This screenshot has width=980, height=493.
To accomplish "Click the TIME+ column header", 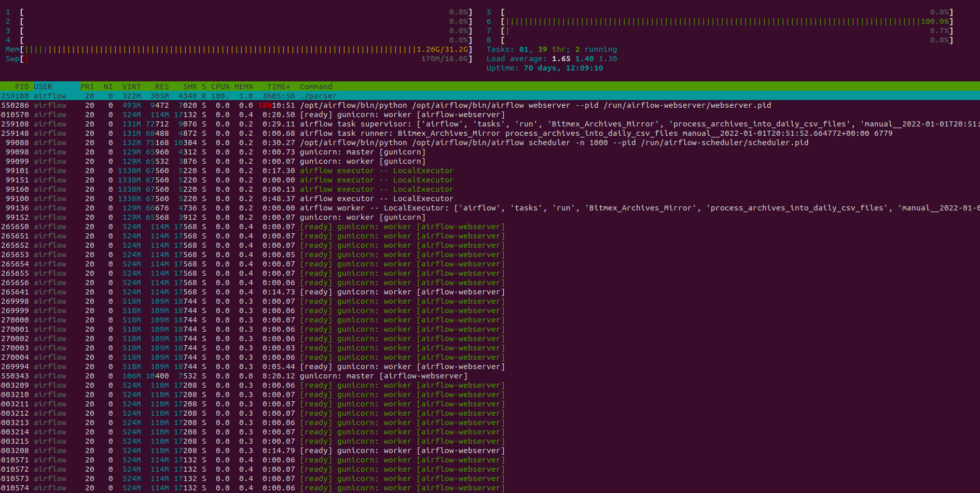I will pyautogui.click(x=279, y=87).
